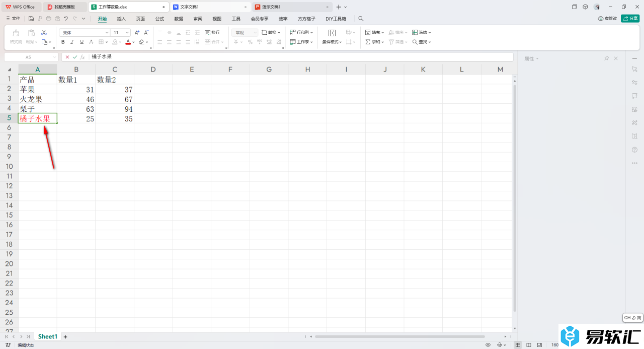Click the fx insert function icon
Image resolution: width=644 pixels, height=349 pixels.
[x=83, y=57]
